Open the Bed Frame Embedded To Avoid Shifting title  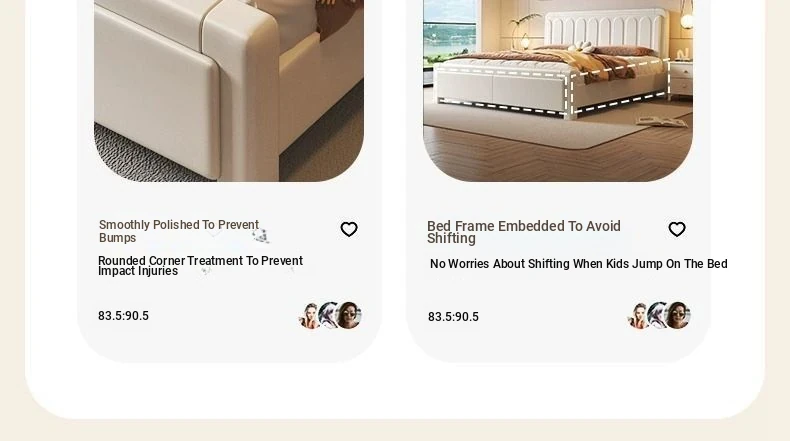[523, 232]
